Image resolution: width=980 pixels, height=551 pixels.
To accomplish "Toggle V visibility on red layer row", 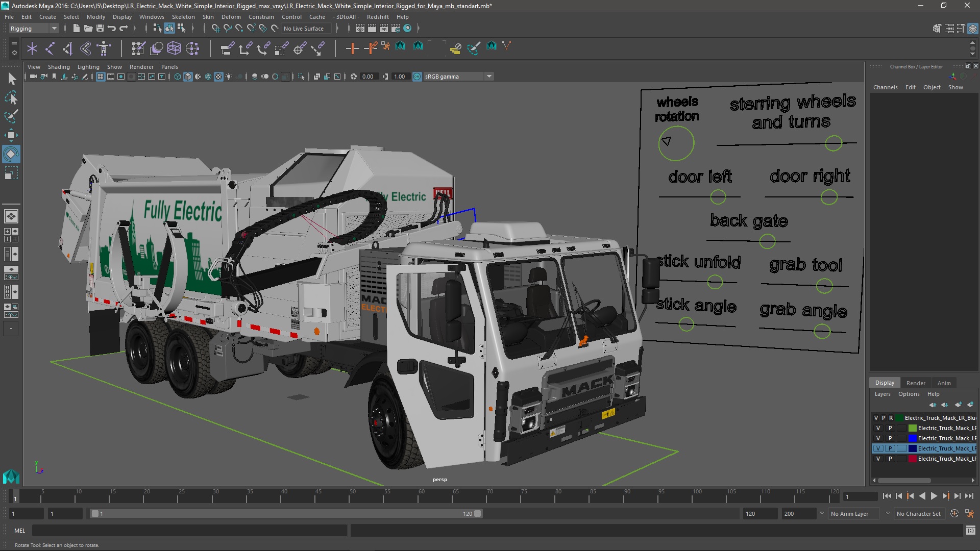I will click(x=878, y=459).
